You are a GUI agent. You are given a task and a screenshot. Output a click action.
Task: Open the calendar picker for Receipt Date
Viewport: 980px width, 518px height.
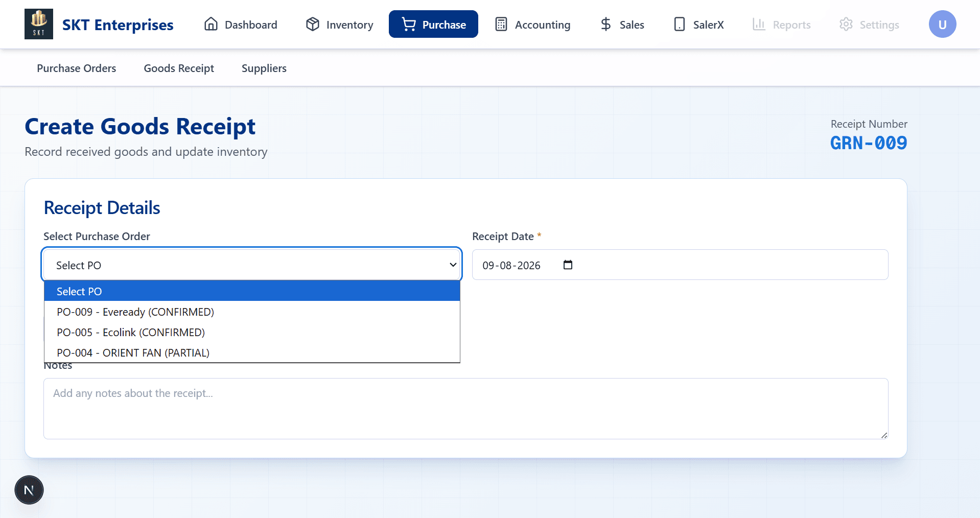click(568, 265)
